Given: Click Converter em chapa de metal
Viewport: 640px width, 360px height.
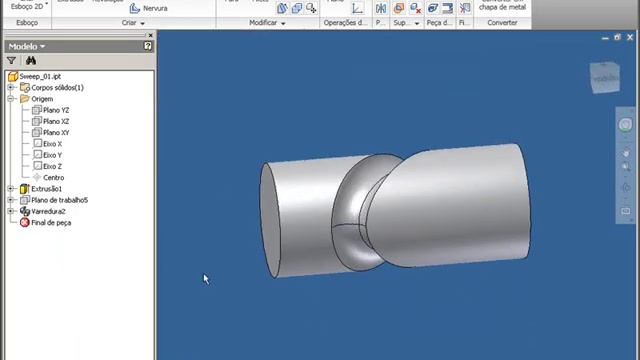Looking at the screenshot, I should (502, 6).
